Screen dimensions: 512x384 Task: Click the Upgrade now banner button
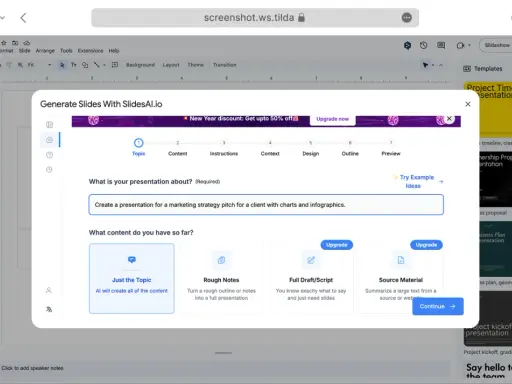332,119
